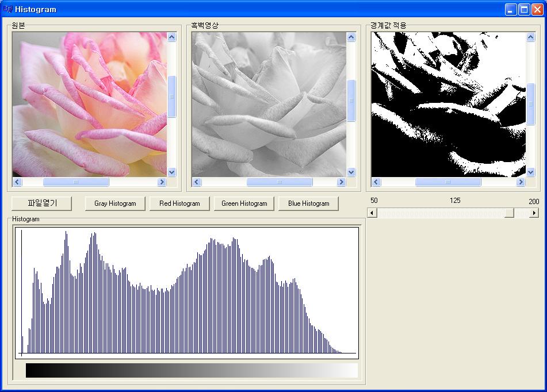
Task: Click the threshold slider left arrow
Action: (x=372, y=213)
